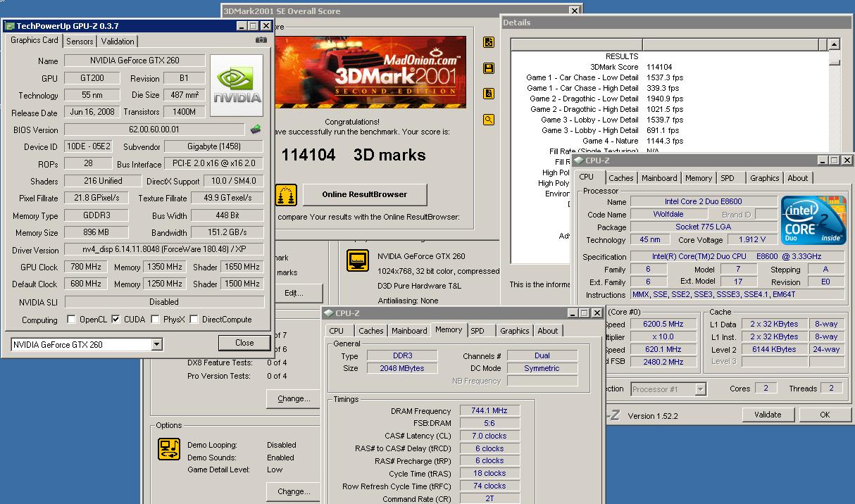855x504 pixels.
Task: Select the CPU tab in CPU-Z memory window
Action: point(337,331)
